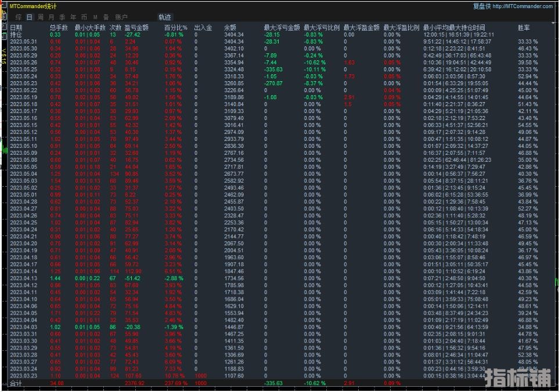Select the 日 daily statistics tab
The image size is (559, 392).
coord(30,17)
